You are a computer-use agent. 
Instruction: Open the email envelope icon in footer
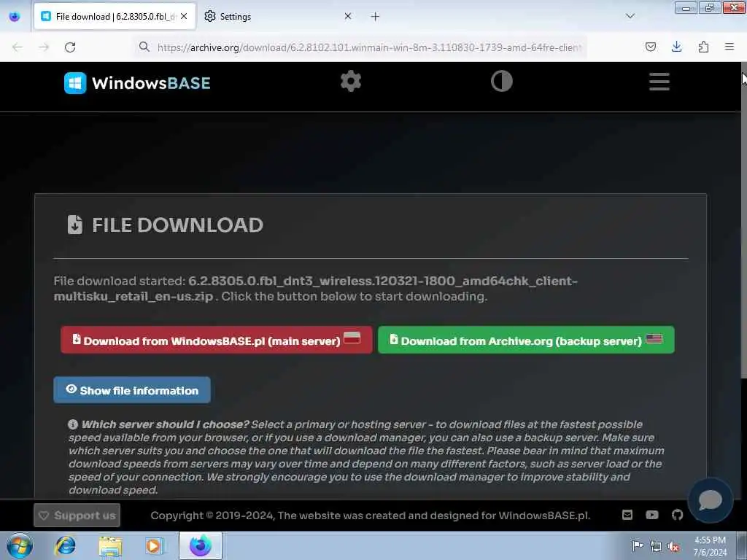click(627, 515)
